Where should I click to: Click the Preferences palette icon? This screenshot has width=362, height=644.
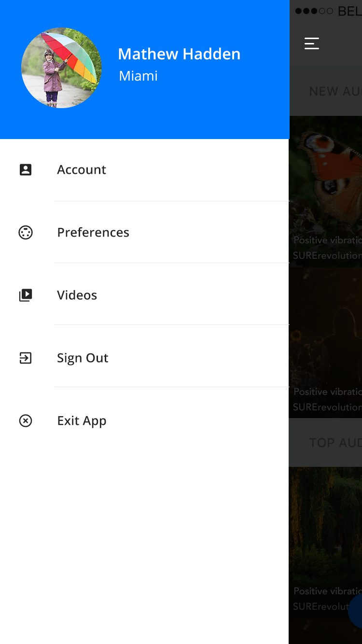(x=26, y=232)
